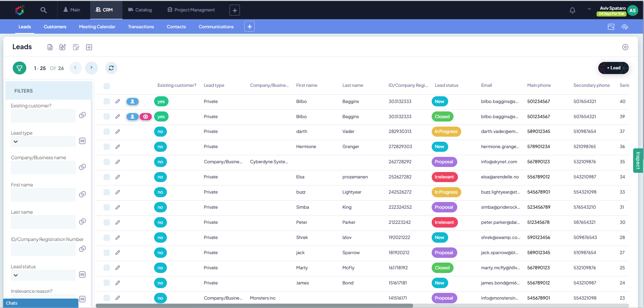Click the add-column plus icon beside Leads title
This screenshot has height=308, width=644.
tap(89, 47)
